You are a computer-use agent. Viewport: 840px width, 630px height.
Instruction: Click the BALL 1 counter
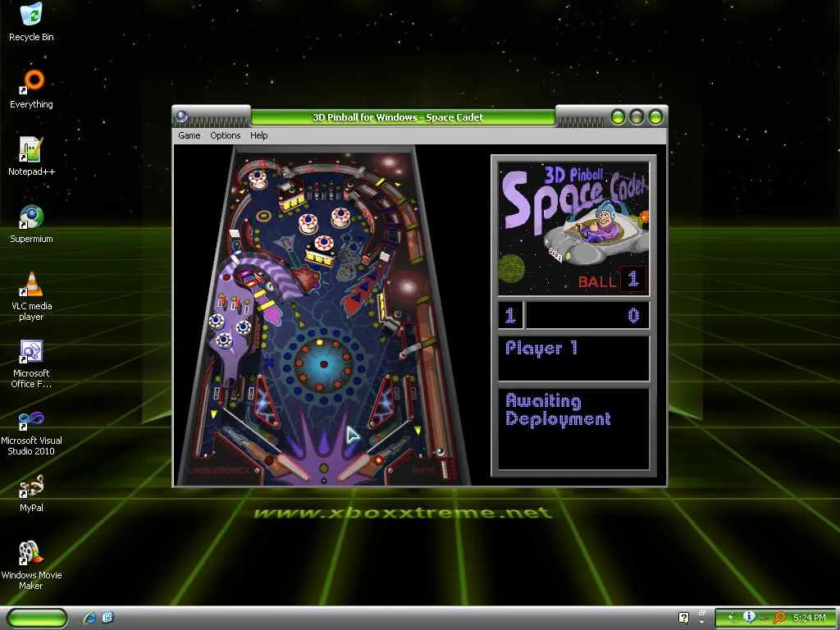(x=612, y=281)
